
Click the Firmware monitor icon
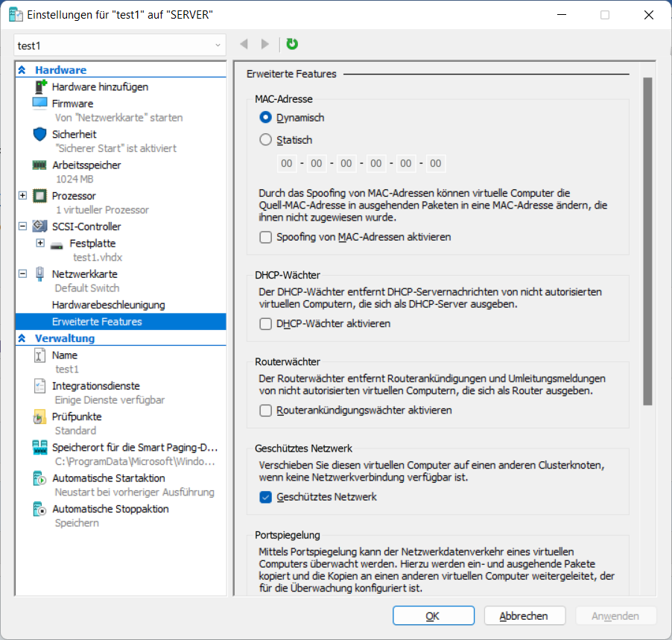pyautogui.click(x=39, y=104)
